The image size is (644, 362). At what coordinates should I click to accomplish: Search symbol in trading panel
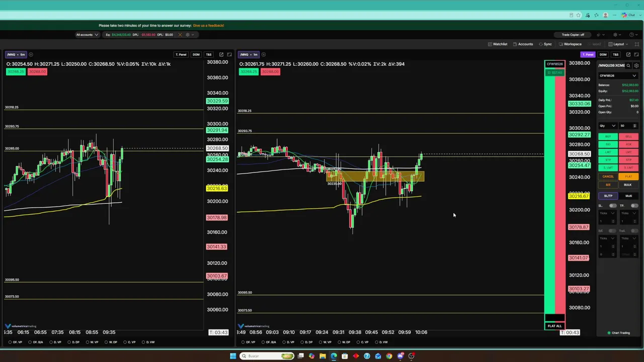(628, 65)
